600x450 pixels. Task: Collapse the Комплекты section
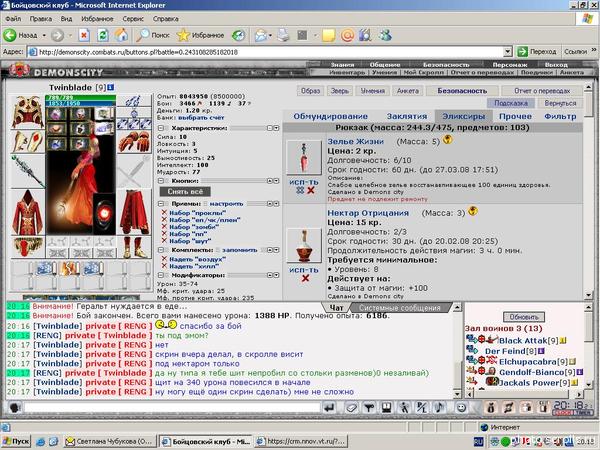pyautogui.click(x=161, y=250)
